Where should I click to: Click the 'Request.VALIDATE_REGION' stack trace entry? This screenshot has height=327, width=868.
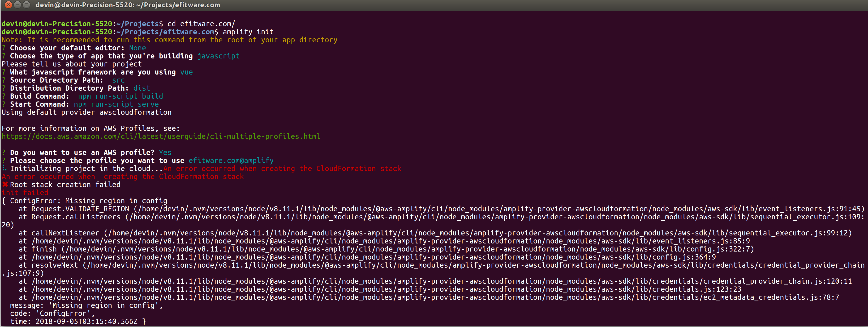coord(80,209)
